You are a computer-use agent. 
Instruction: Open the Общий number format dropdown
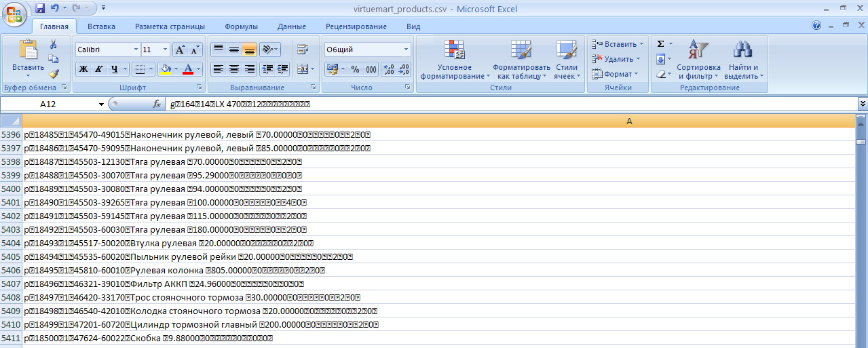[x=407, y=50]
